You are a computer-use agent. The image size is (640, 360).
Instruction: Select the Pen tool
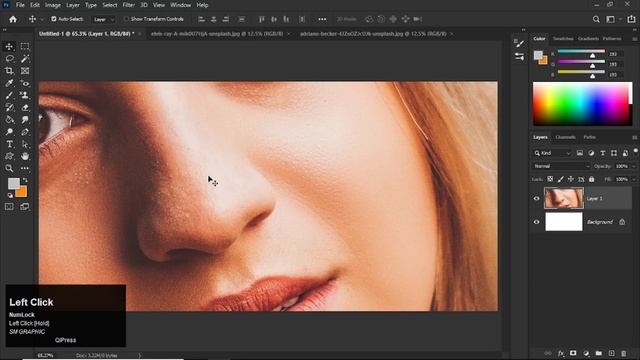[25, 132]
